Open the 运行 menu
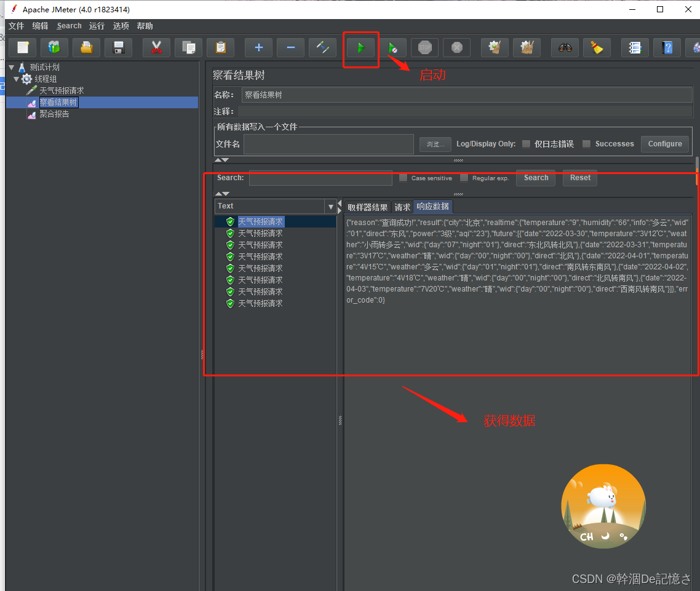The height and width of the screenshot is (591, 700). (97, 26)
